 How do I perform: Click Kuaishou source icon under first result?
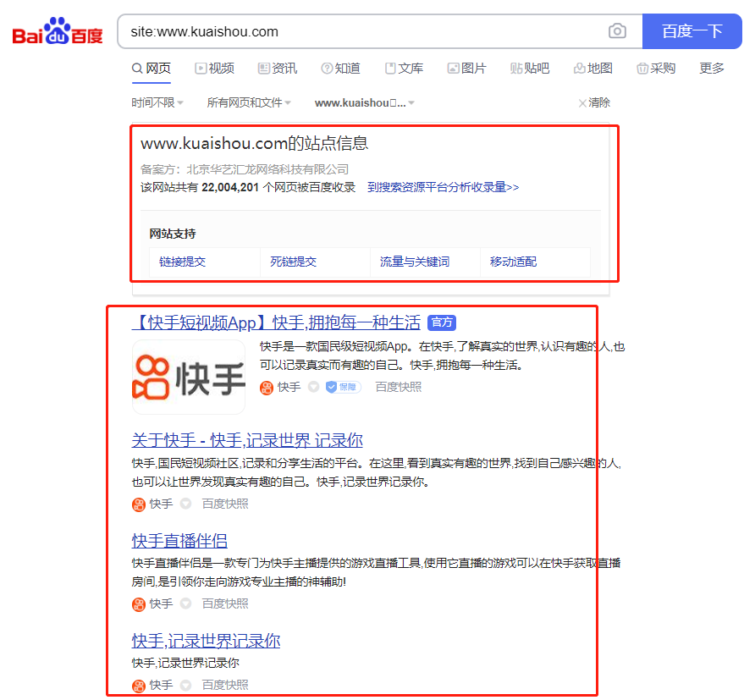(x=267, y=388)
